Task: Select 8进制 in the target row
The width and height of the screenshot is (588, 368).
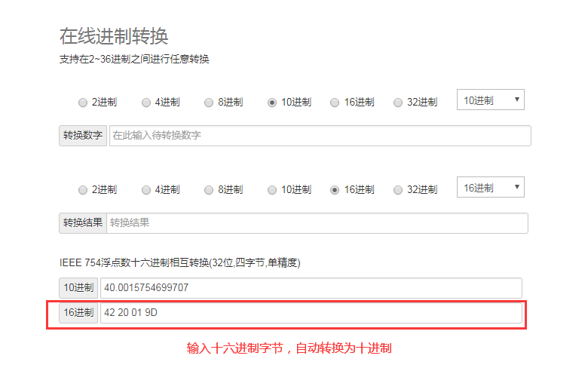Action: (x=209, y=190)
